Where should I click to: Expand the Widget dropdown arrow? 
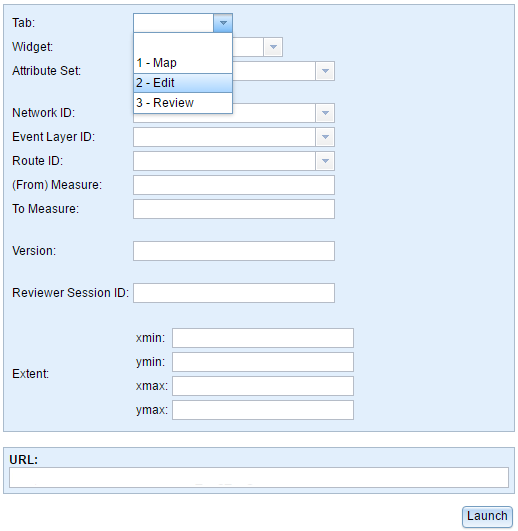(273, 47)
